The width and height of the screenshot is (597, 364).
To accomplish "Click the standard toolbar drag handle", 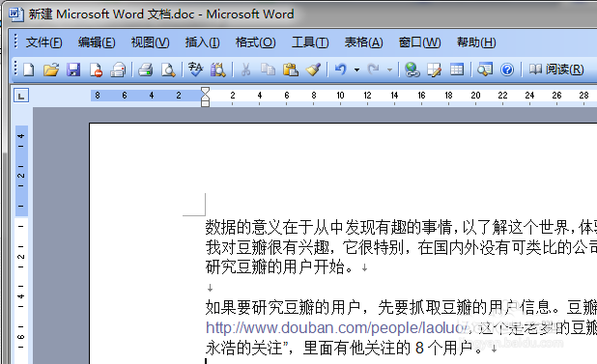I will tap(15, 69).
